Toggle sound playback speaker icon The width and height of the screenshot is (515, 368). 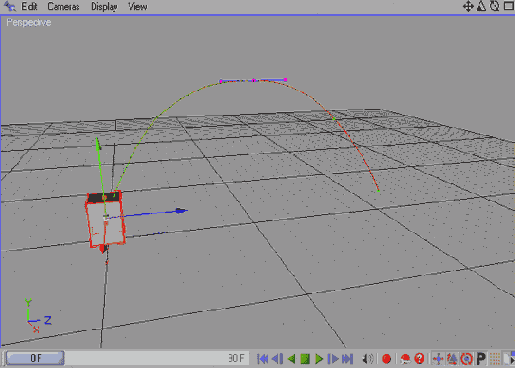coord(368,359)
